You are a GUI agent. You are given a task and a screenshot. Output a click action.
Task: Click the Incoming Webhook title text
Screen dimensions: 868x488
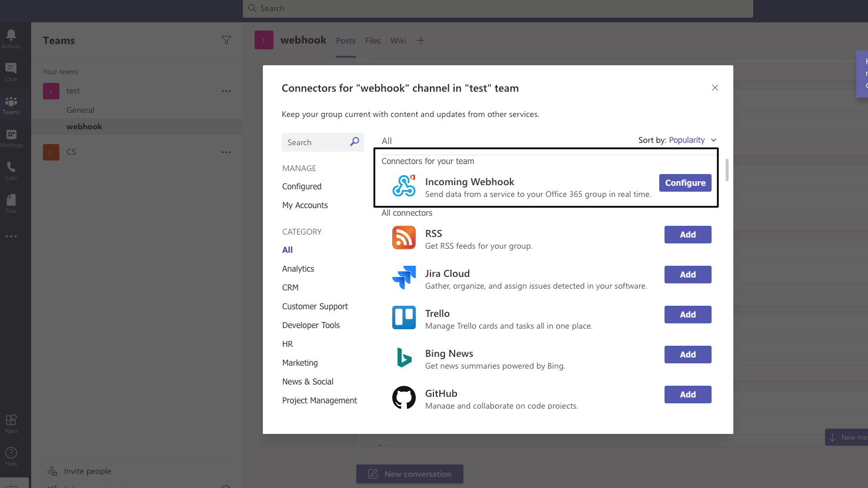click(470, 182)
